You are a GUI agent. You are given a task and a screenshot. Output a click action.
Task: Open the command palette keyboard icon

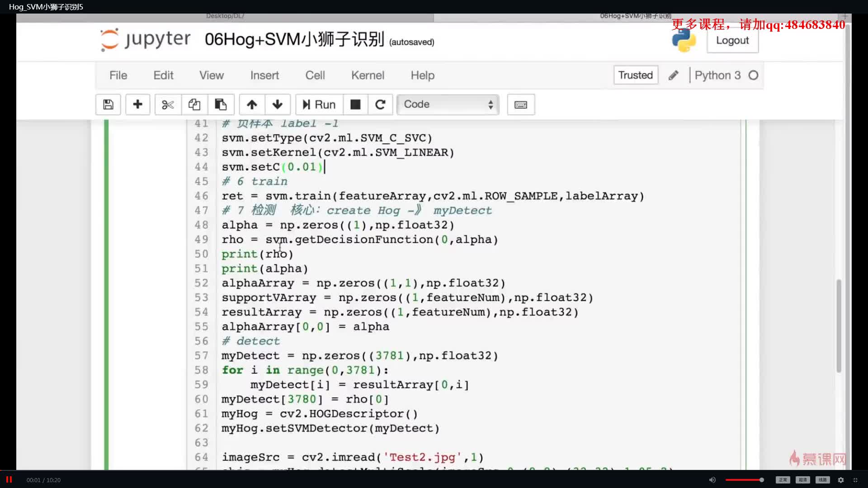coord(521,105)
